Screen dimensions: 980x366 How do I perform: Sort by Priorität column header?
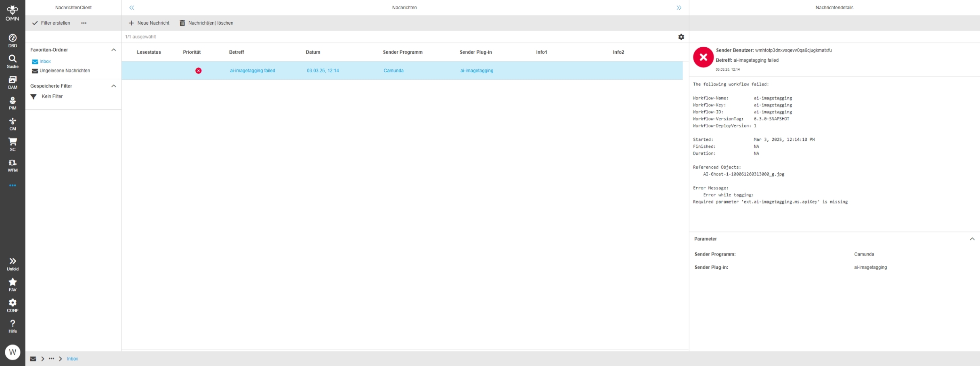[192, 52]
